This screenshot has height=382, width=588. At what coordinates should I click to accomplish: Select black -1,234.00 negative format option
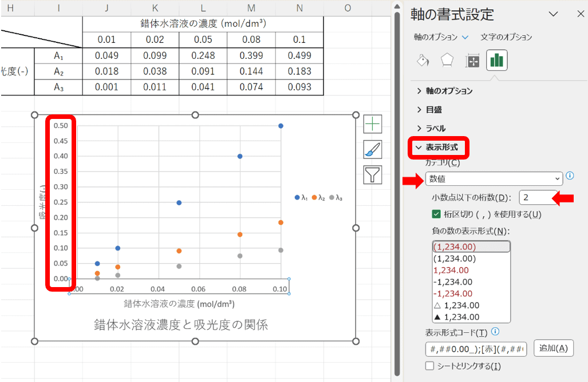pyautogui.click(x=471, y=282)
